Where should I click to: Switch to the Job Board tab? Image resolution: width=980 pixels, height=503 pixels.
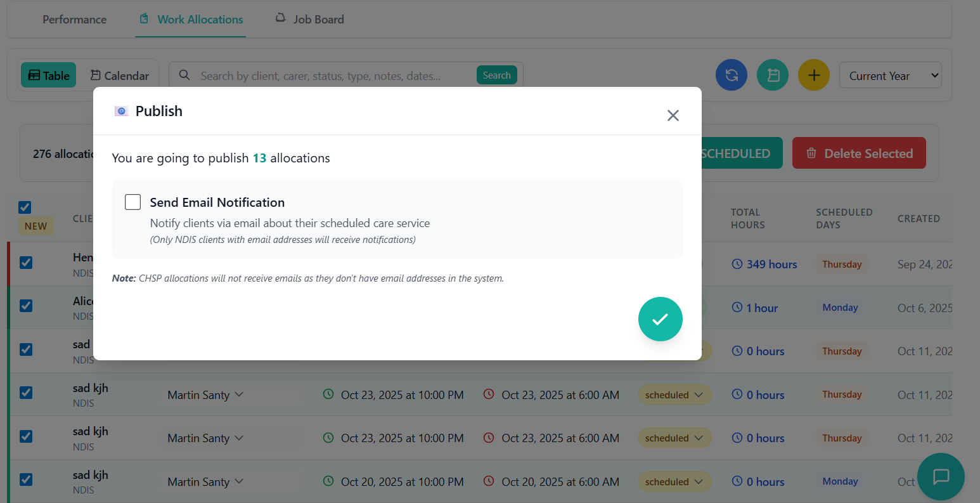[x=310, y=20]
